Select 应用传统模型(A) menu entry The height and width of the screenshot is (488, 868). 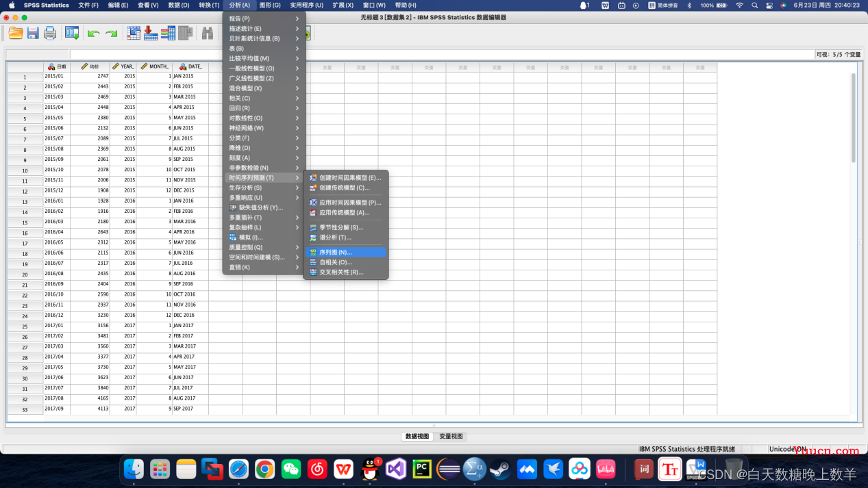[x=346, y=213]
